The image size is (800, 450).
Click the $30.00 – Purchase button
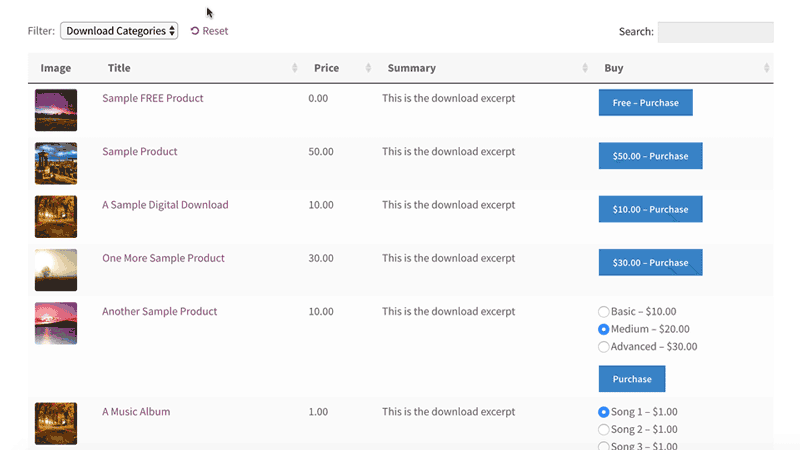[651, 262]
